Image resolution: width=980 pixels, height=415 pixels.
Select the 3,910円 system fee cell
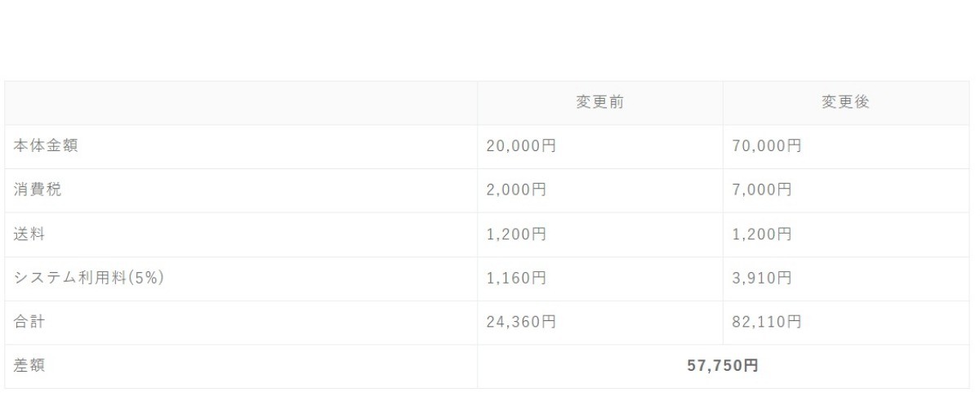(x=762, y=279)
